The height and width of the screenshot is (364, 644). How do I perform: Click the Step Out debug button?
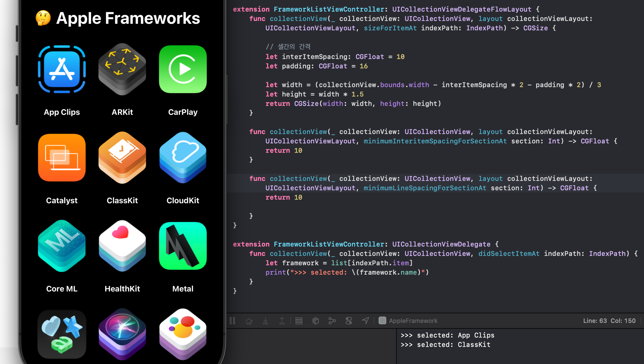click(x=282, y=321)
